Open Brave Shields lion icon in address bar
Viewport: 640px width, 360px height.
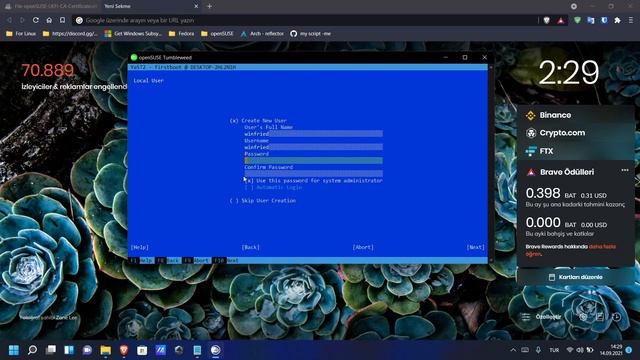pyautogui.click(x=547, y=20)
